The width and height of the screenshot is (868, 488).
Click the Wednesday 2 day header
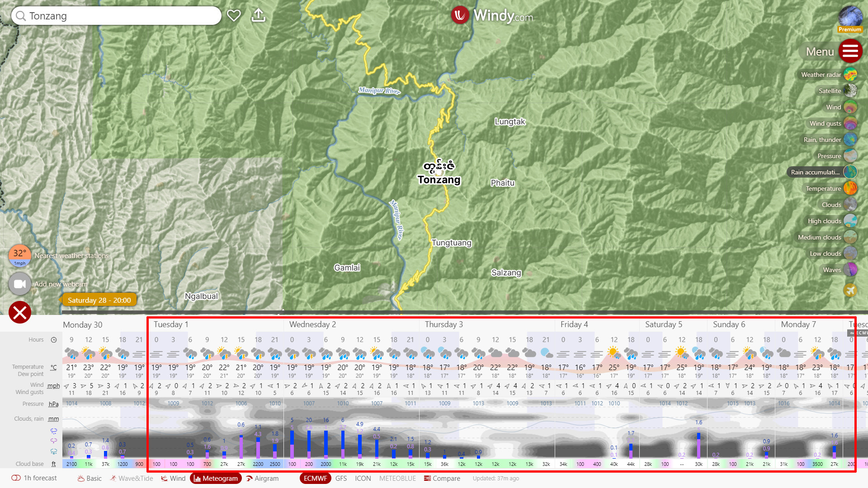312,324
